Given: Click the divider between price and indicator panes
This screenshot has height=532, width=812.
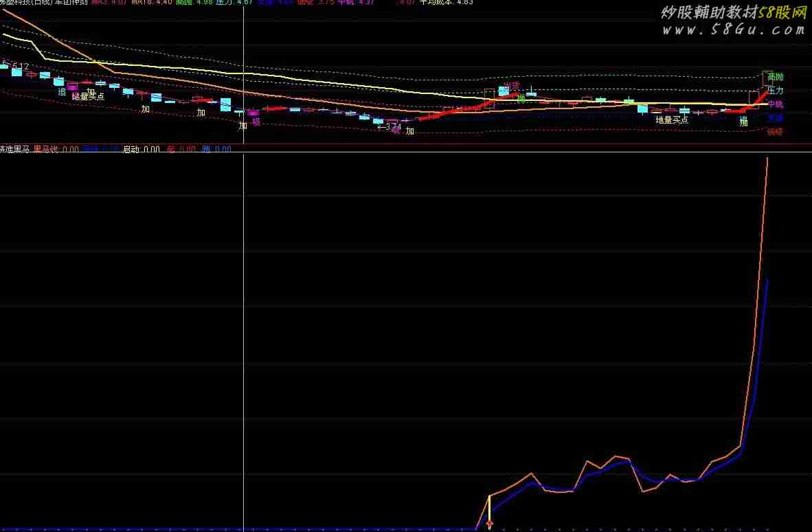Looking at the screenshot, I should (405, 143).
